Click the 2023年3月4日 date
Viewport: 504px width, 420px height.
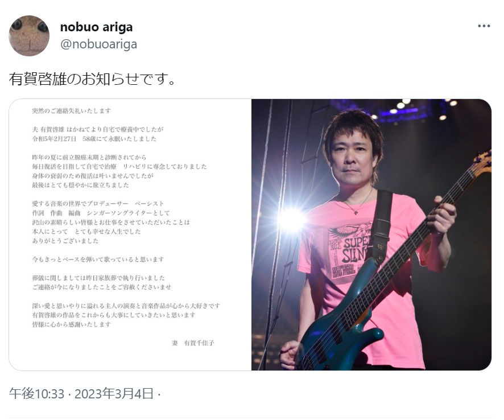[114, 393]
